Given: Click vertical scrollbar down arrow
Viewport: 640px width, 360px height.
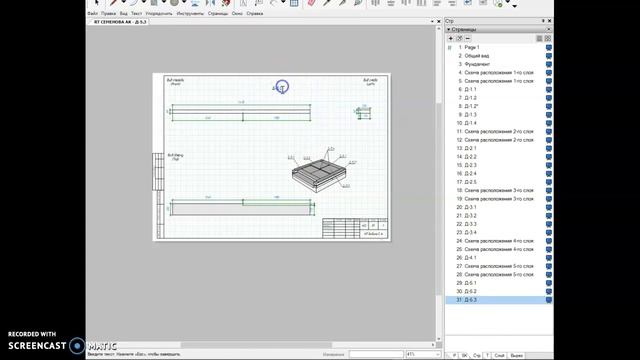Looking at the screenshot, I should (439, 339).
